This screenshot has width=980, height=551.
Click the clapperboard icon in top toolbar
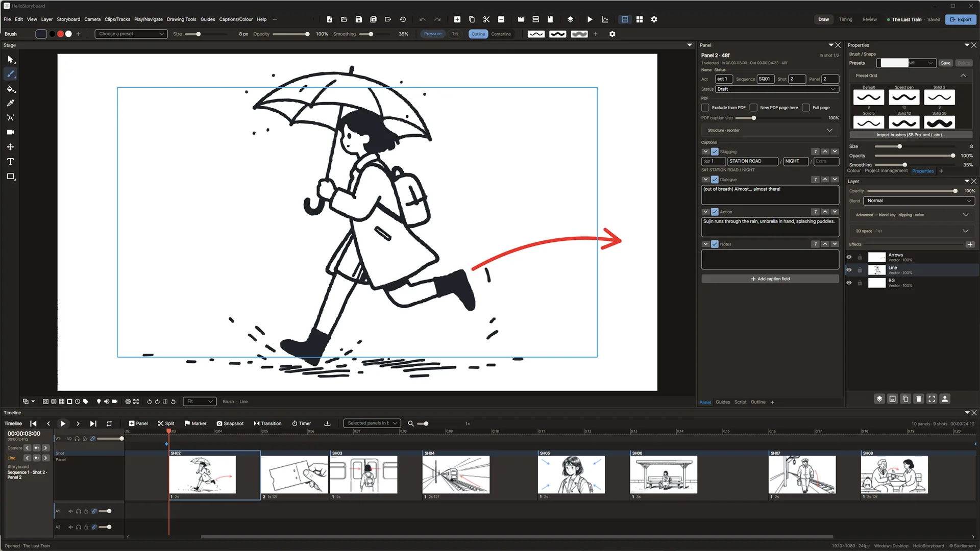tap(521, 19)
